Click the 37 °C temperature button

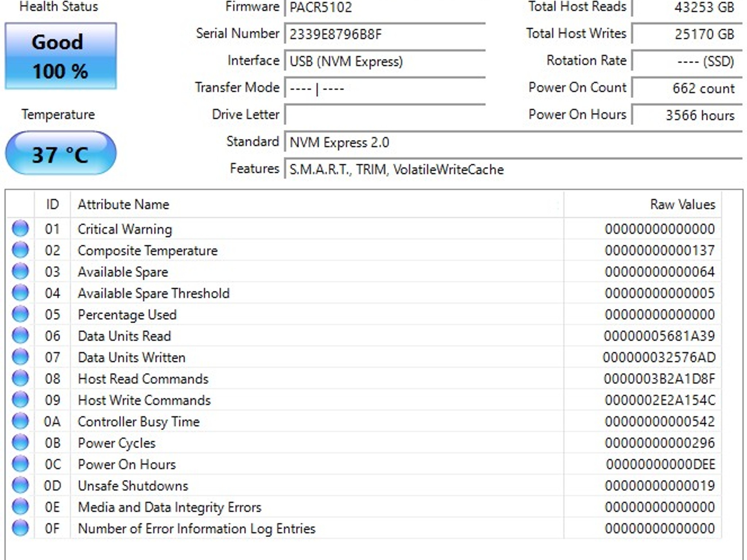point(61,153)
